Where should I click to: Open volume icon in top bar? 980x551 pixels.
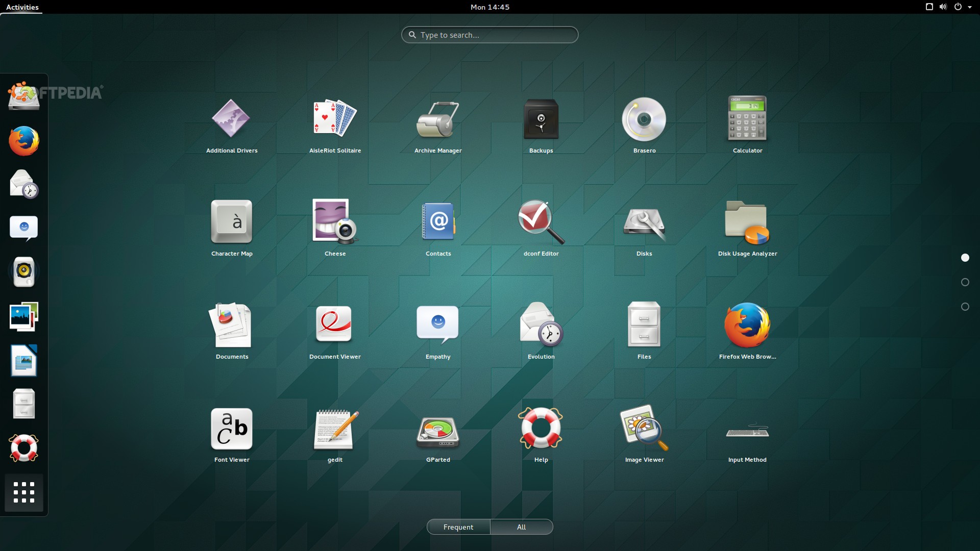(943, 7)
